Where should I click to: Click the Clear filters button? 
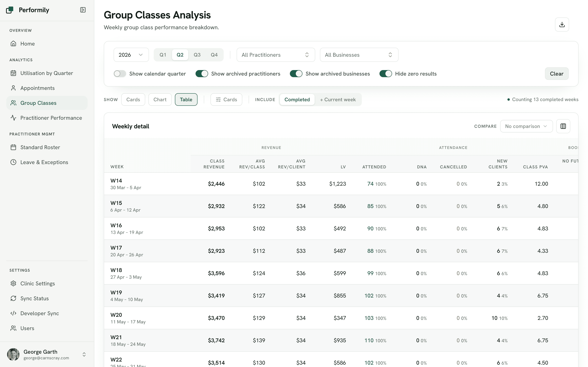(556, 74)
